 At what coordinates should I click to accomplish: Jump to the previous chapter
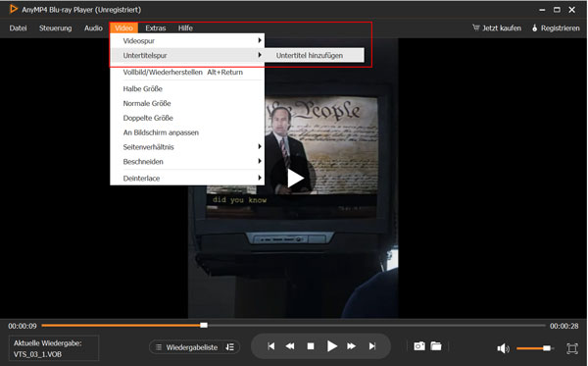271,346
